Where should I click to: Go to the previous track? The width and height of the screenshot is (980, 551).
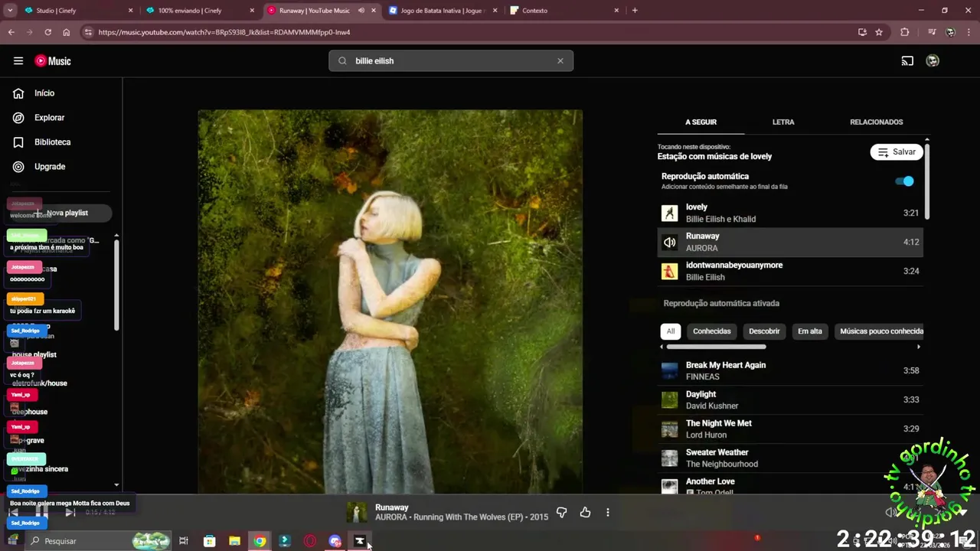[13, 512]
